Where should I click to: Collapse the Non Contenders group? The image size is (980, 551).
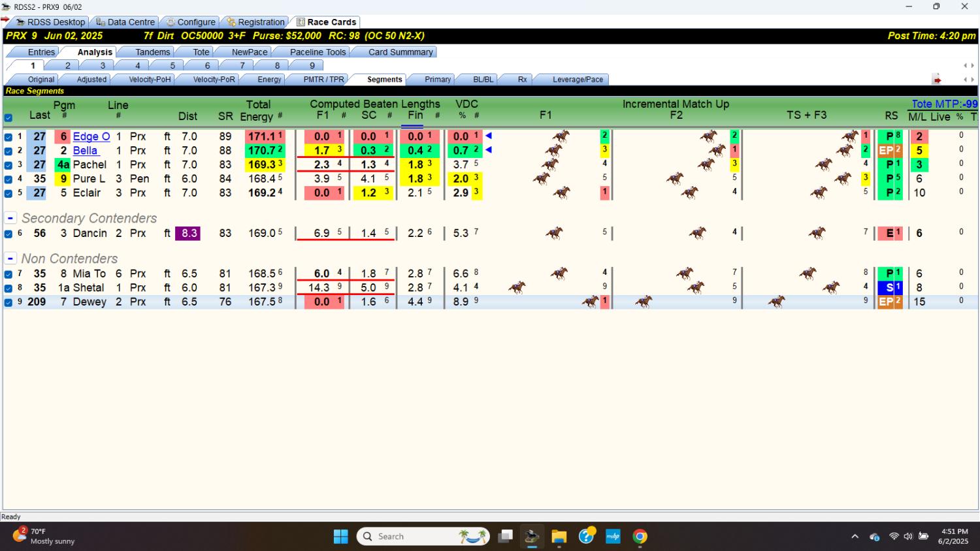click(x=10, y=259)
